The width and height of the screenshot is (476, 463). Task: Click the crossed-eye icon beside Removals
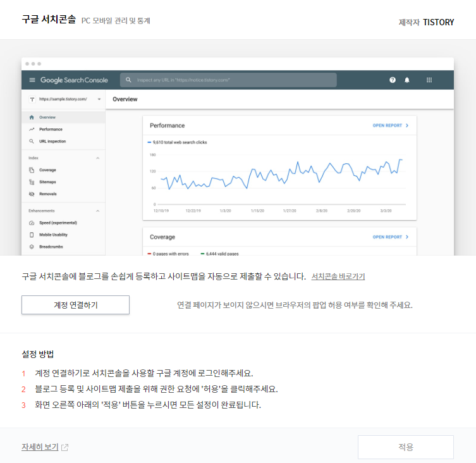point(32,194)
